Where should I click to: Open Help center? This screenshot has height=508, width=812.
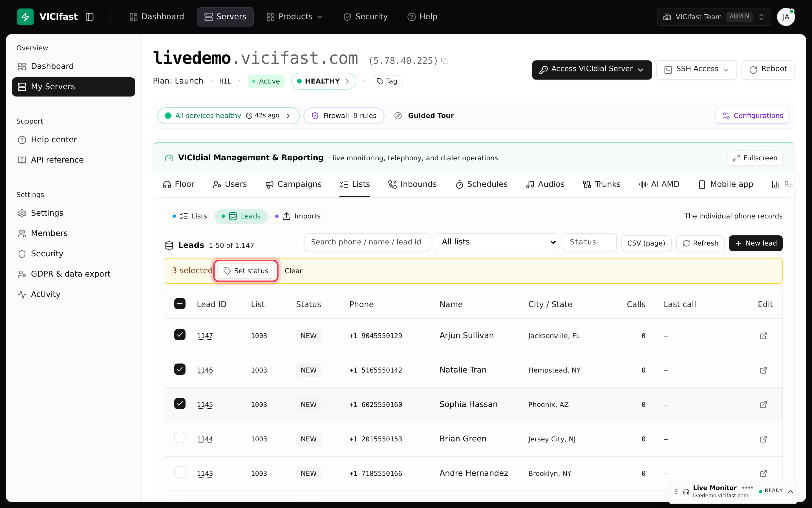coord(74,139)
